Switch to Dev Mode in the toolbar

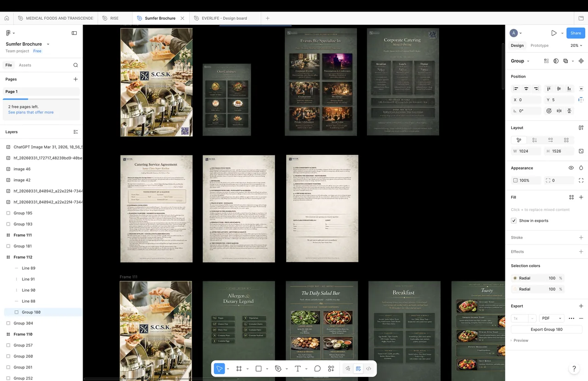point(368,369)
